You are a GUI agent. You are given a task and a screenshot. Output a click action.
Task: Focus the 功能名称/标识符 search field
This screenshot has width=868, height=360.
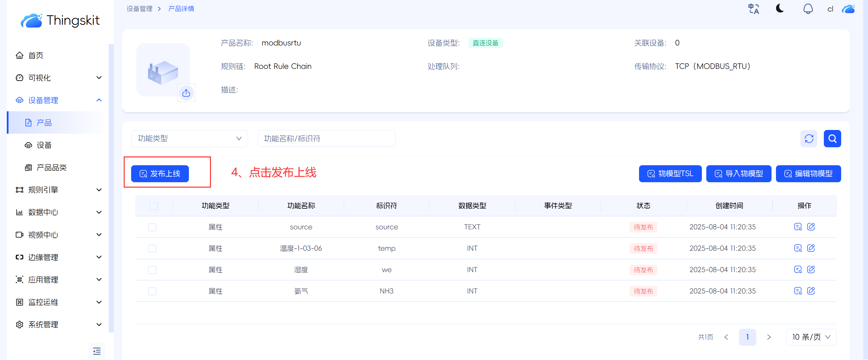pyautogui.click(x=326, y=138)
